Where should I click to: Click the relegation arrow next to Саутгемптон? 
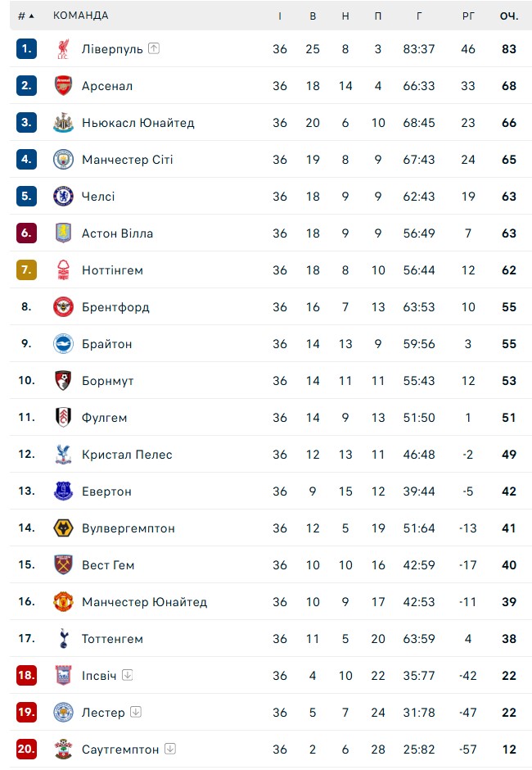tap(170, 749)
